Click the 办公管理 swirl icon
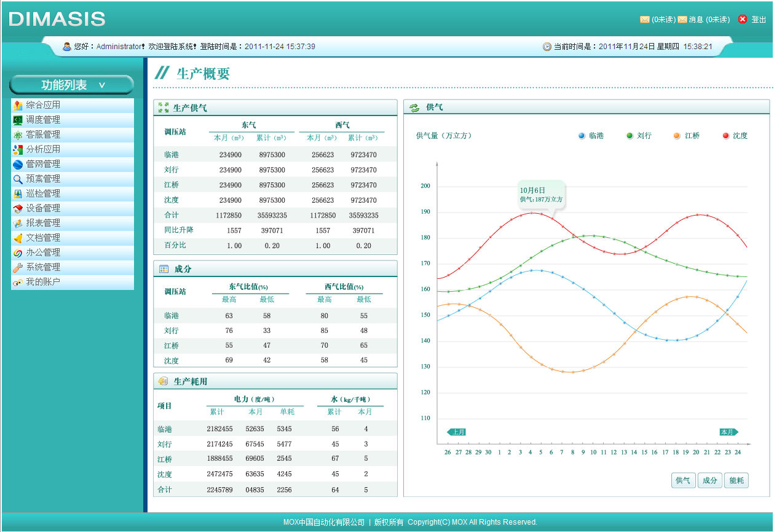 18,252
